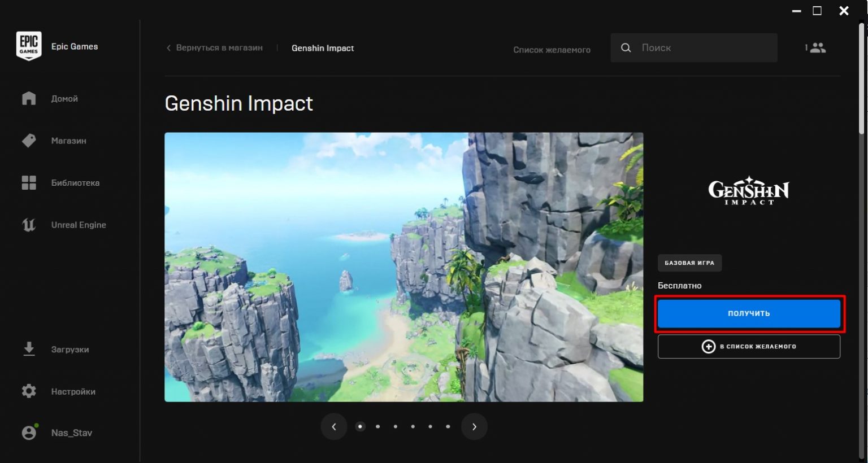Advance carousel with the right arrow
Screen dimensions: 868x463
(x=475, y=426)
